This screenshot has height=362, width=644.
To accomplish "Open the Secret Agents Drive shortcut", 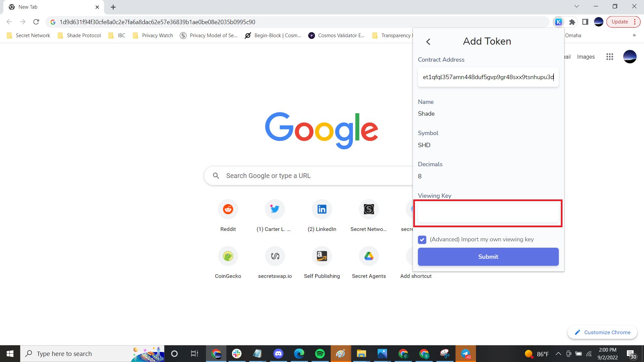I will pyautogui.click(x=369, y=262).
